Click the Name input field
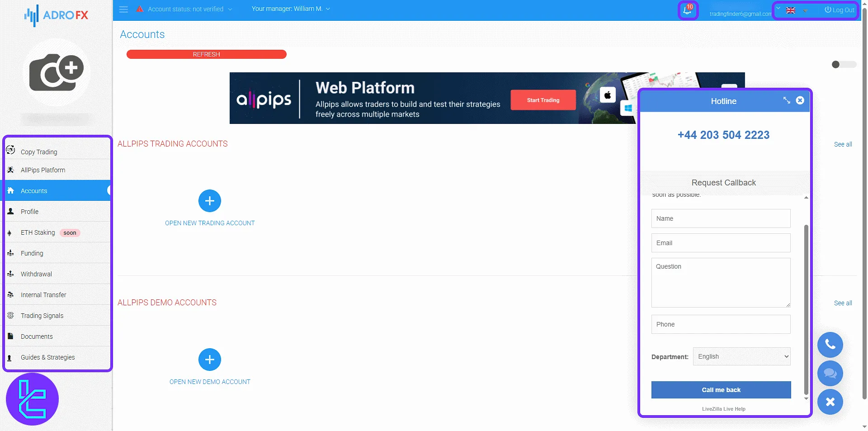The image size is (868, 431). [x=721, y=218]
